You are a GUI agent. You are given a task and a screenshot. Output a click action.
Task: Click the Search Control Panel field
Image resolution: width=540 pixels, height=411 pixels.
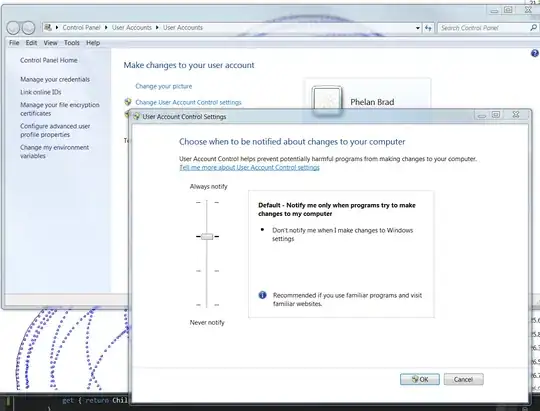coord(484,28)
